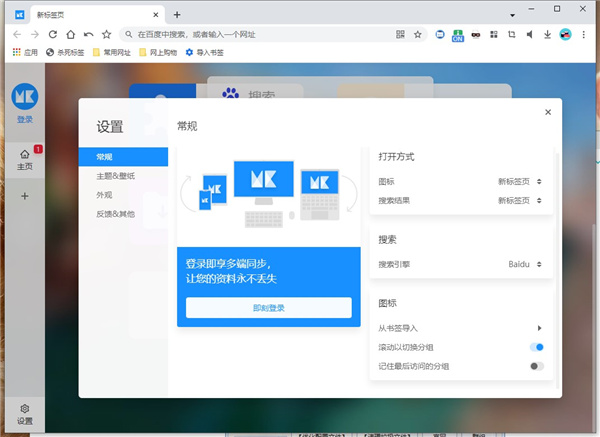Click the MK login avatar in sidebar
The width and height of the screenshot is (600, 437).
pos(25,97)
